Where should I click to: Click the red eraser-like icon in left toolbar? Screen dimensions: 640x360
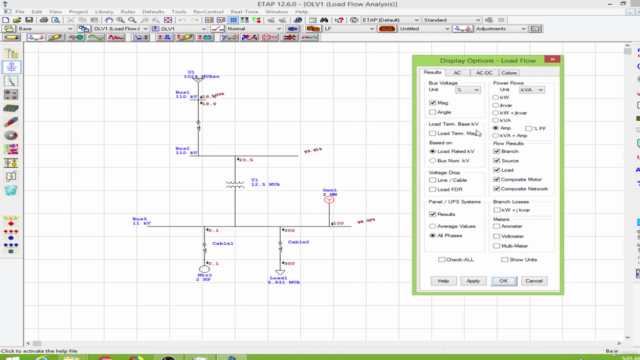pyautogui.click(x=11, y=122)
